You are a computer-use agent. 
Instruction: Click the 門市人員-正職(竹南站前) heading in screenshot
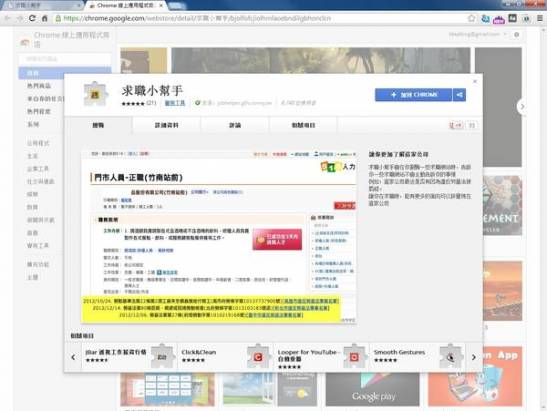point(138,177)
